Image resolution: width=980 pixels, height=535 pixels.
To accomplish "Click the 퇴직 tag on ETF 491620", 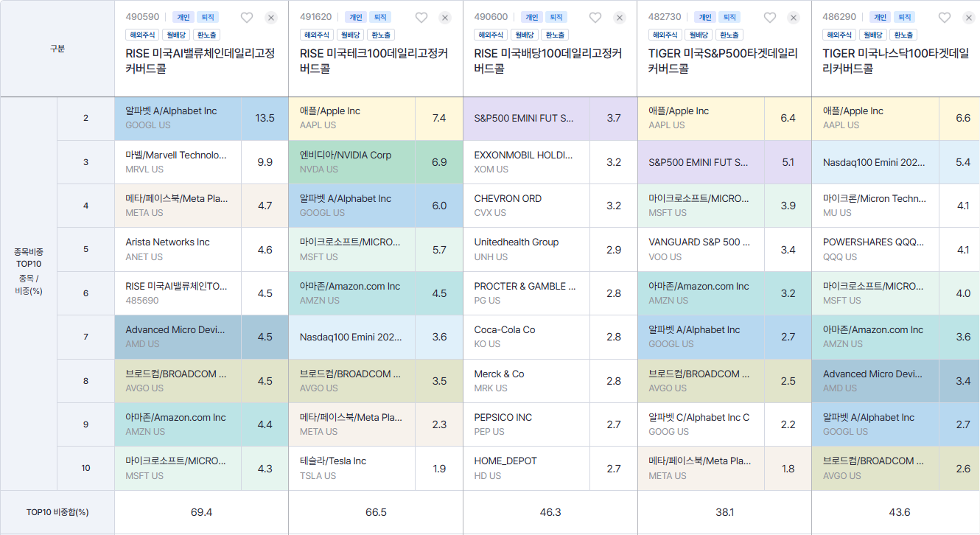I will pos(380,17).
